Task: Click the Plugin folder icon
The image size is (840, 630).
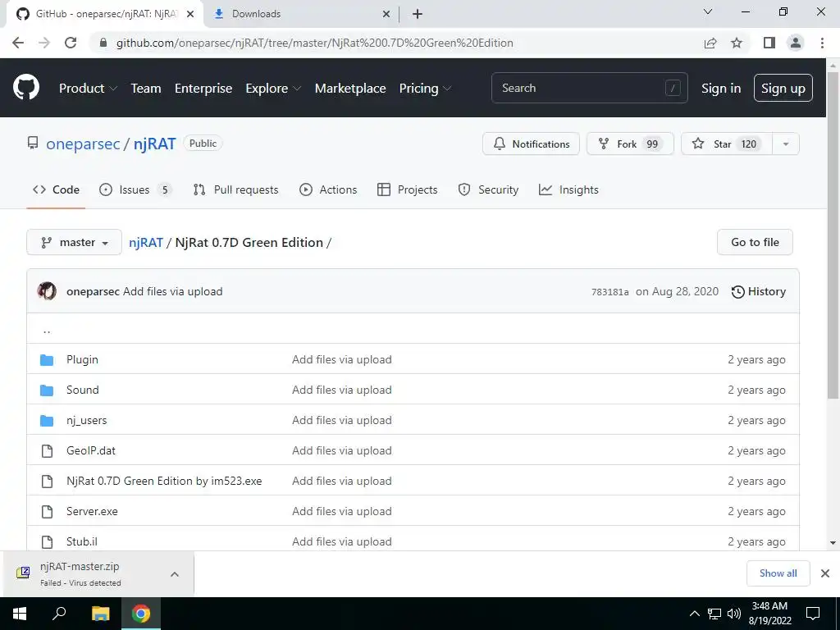Action: click(47, 359)
